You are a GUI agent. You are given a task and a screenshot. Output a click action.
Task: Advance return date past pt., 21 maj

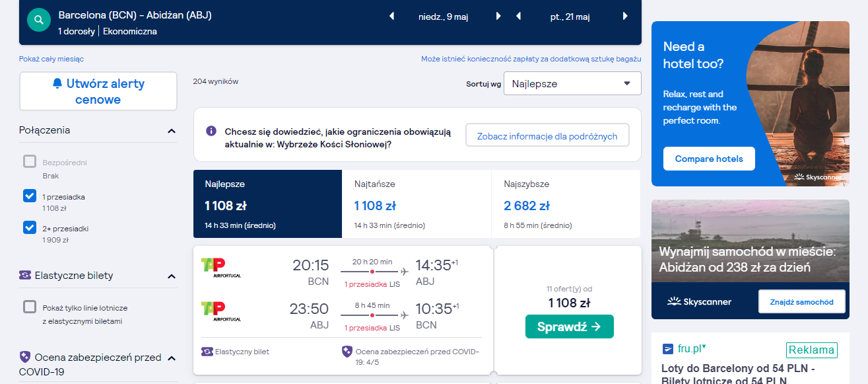(x=625, y=17)
